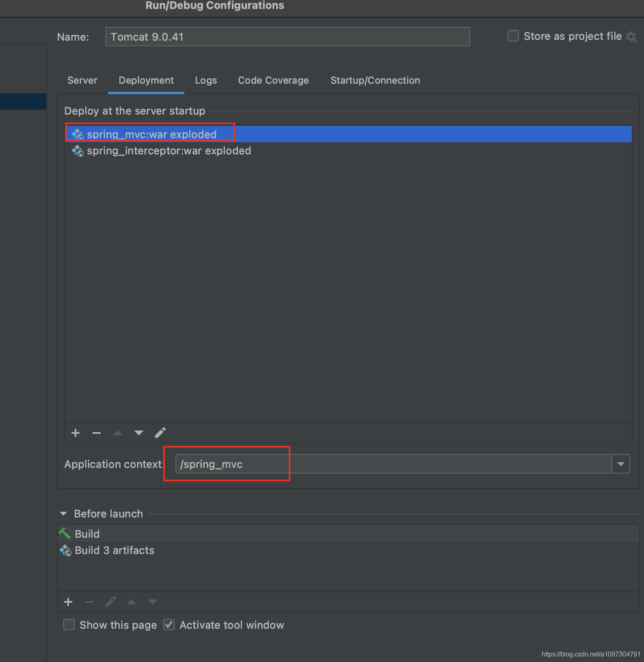Uncheck Activate tool window checkbox
The image size is (644, 662).
tap(169, 625)
